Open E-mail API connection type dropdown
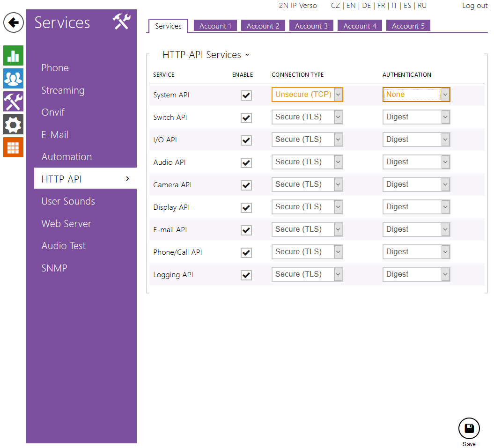Viewport: 494px width, 448px height. (x=307, y=229)
